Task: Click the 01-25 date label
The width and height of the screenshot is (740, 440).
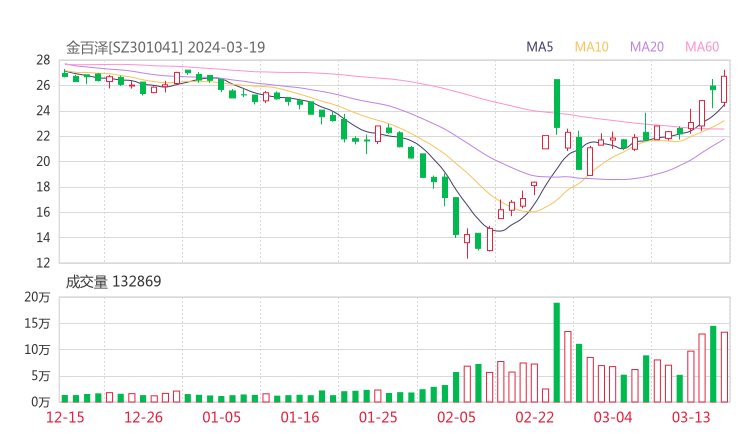Action: point(378,417)
